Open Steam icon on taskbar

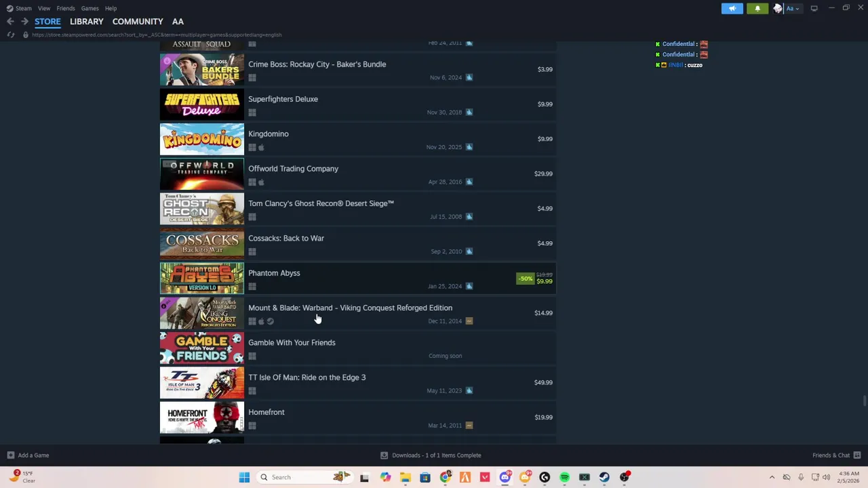[x=604, y=477]
